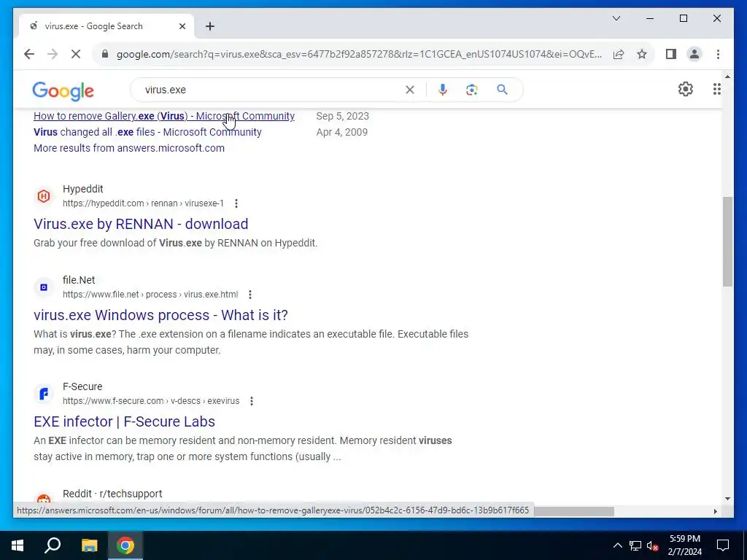Open more options for file.Net result
747x560 pixels.
tap(250, 295)
